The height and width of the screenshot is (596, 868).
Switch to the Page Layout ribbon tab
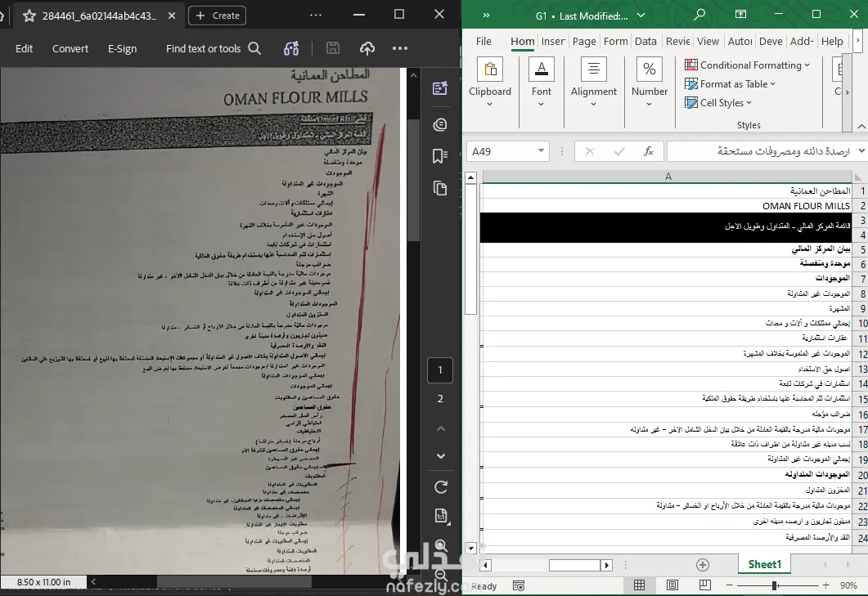pyautogui.click(x=584, y=41)
